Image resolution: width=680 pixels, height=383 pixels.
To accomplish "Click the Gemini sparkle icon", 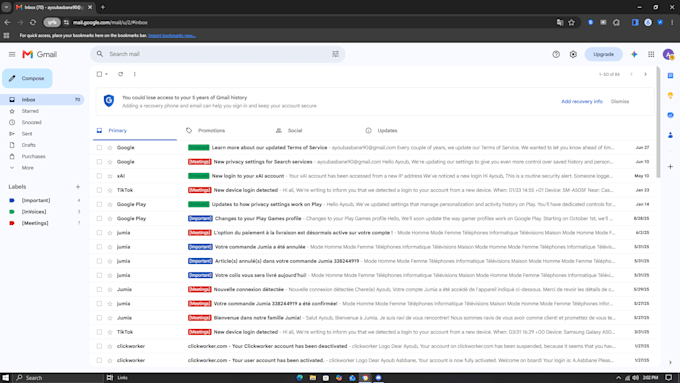I will pyautogui.click(x=634, y=54).
